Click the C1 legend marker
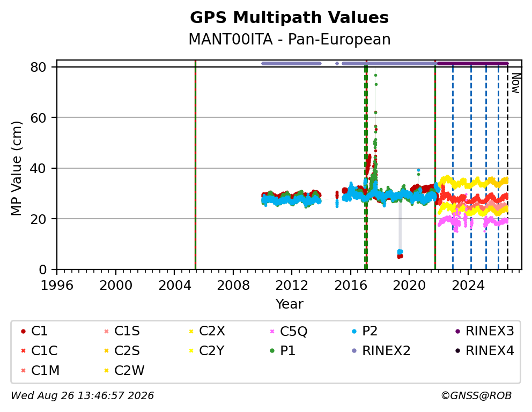Viewport: 532px width, 412px height. (x=24, y=331)
